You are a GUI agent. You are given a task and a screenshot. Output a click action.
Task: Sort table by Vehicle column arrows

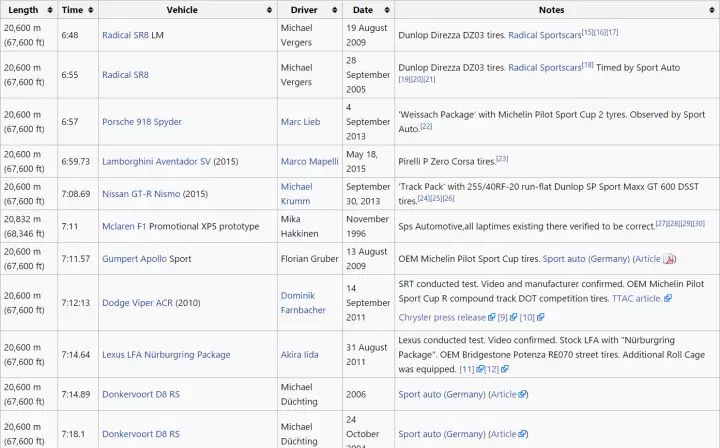click(270, 10)
